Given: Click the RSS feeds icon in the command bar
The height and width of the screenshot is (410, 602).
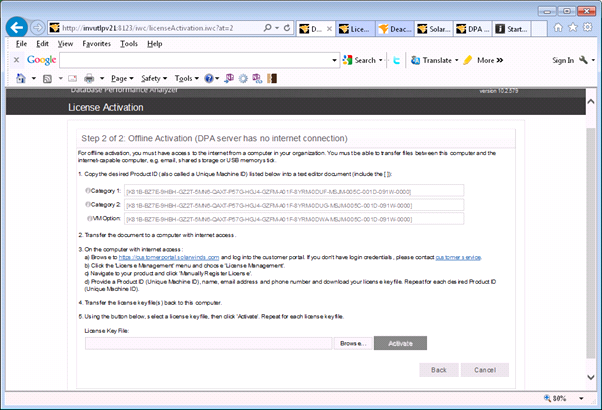Looking at the screenshot, I should pos(47,79).
